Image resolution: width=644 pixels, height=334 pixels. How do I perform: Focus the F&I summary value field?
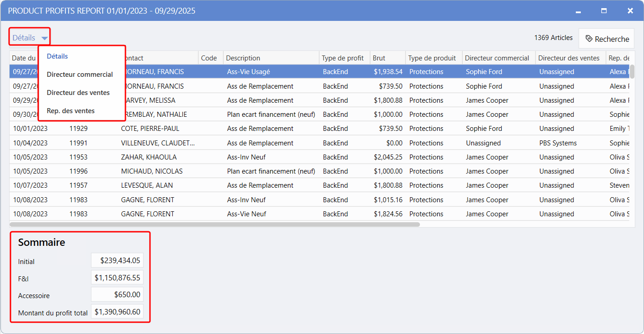click(x=117, y=278)
